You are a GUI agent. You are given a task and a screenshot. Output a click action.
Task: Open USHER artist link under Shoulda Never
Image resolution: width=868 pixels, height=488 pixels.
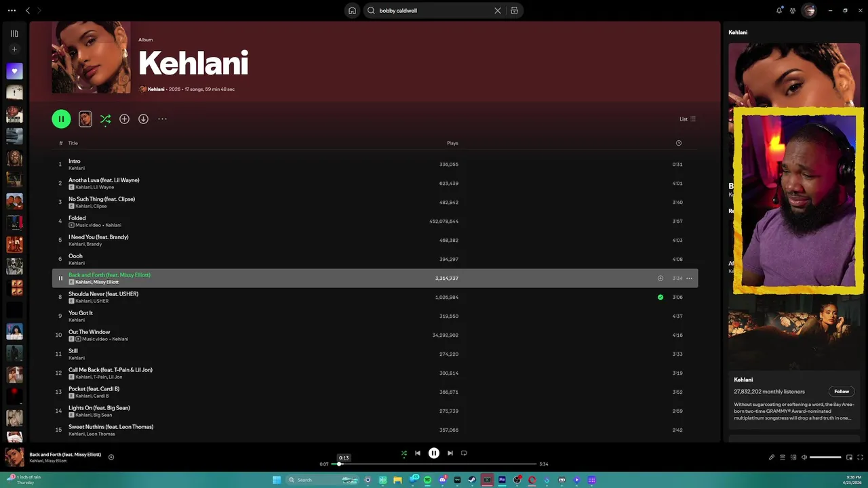[x=101, y=301]
